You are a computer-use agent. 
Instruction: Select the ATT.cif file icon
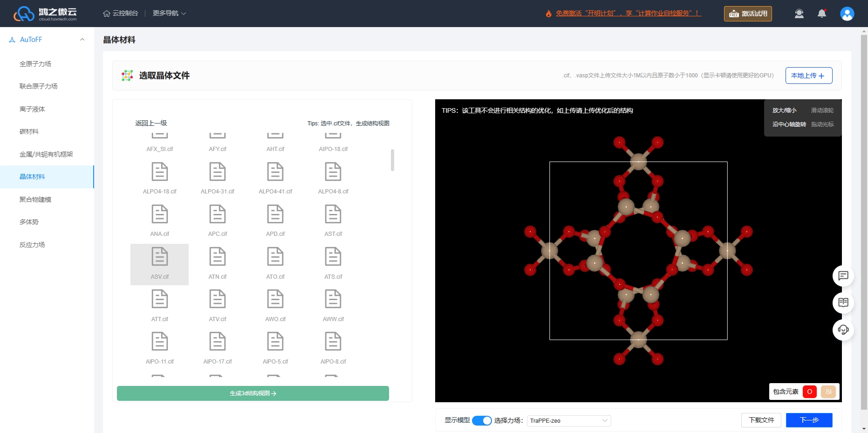point(160,299)
